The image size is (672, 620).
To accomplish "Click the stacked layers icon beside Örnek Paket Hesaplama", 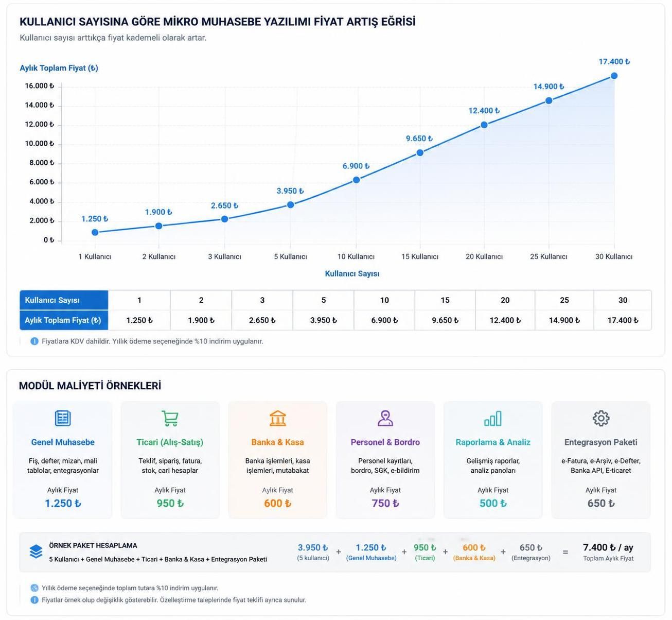I will 36,552.
